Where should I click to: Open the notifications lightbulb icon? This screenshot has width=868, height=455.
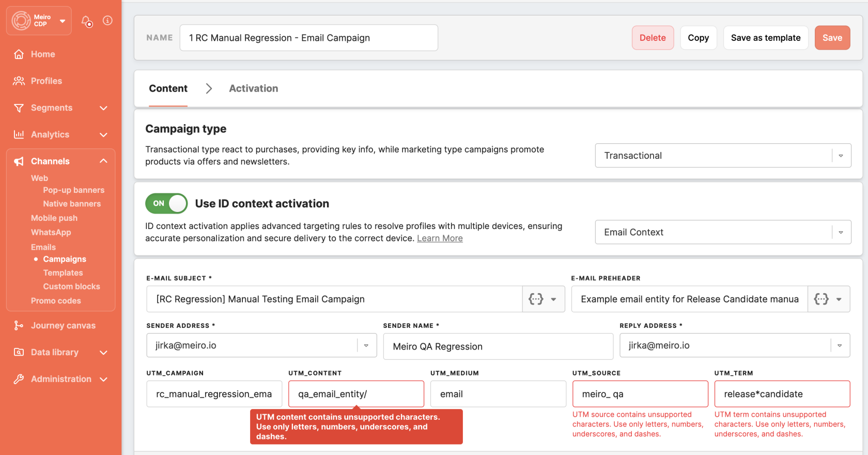pyautogui.click(x=87, y=21)
